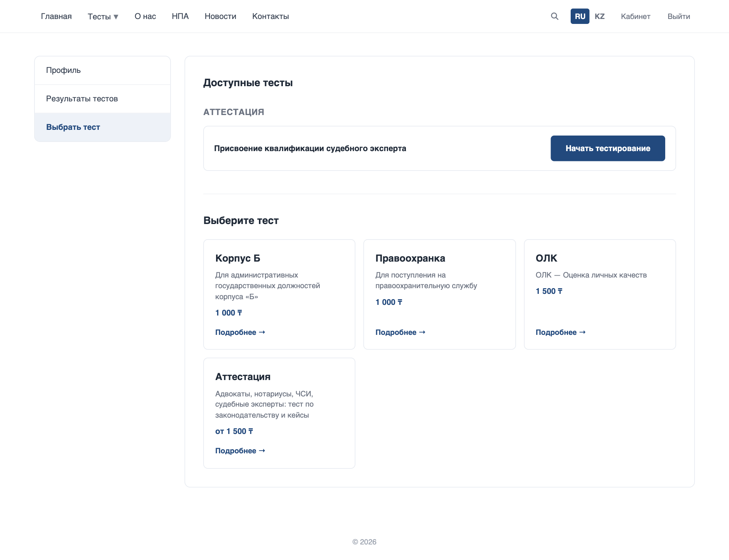Click the ОЛК price 1 500 ₸
Viewport: 729px width, 560px height.
(x=549, y=291)
